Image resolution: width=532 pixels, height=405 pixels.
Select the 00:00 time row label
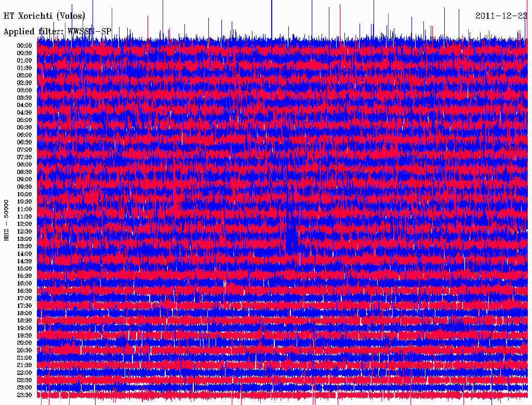[x=24, y=46]
